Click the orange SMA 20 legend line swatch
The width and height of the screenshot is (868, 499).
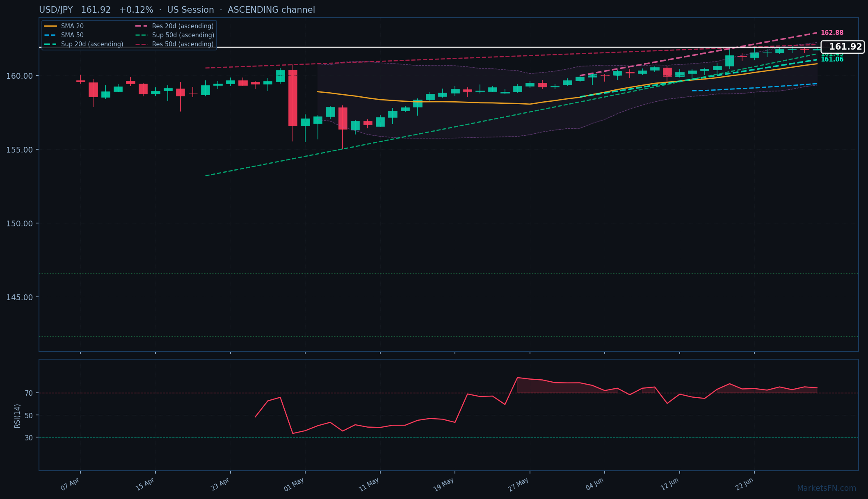[x=50, y=26]
